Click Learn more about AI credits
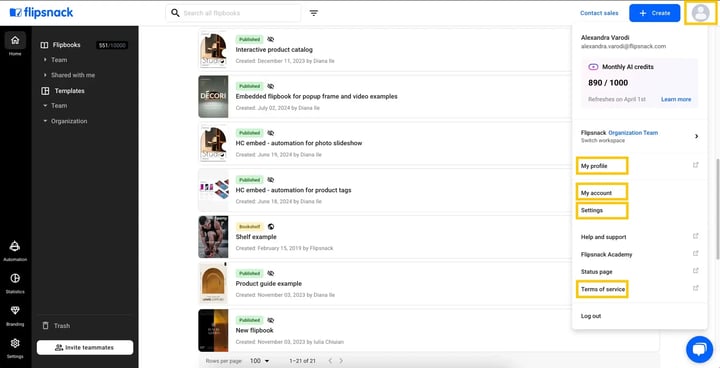 click(676, 99)
